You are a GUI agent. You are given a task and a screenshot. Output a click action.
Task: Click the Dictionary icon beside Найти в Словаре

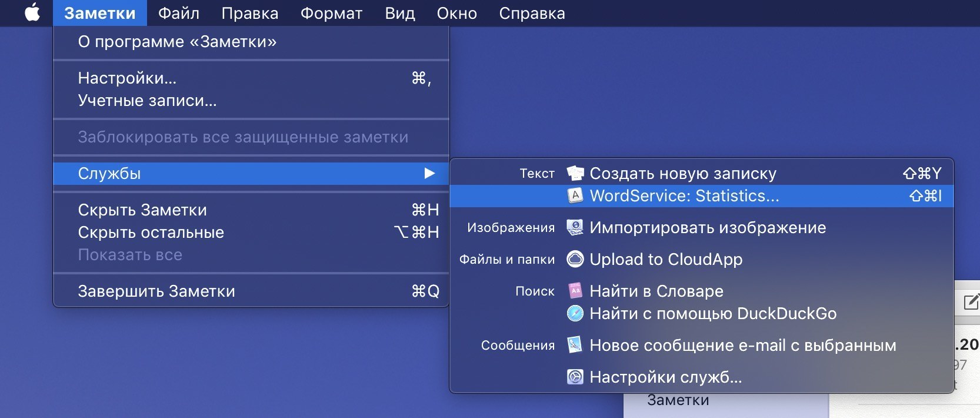tap(575, 291)
